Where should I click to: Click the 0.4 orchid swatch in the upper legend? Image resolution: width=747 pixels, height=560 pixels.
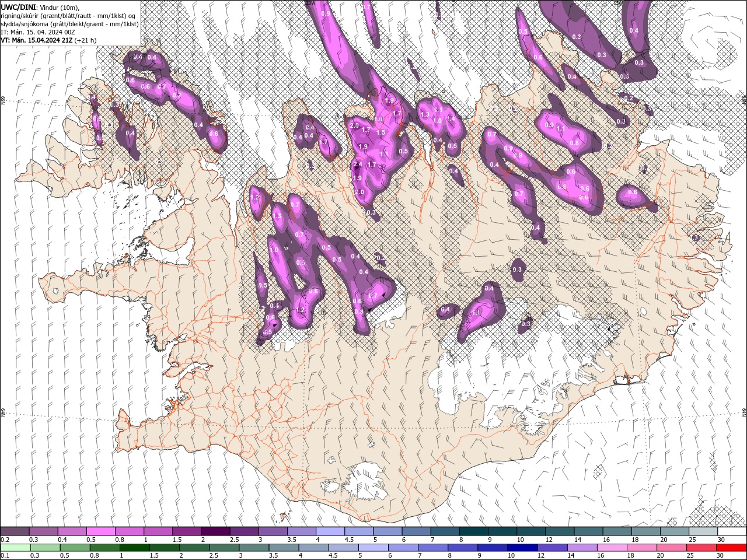pos(72,531)
